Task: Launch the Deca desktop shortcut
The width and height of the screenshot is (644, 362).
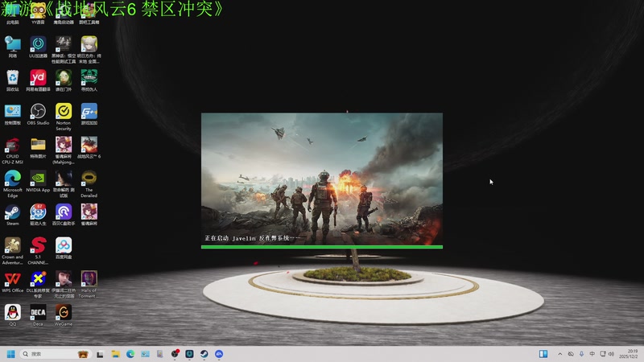Action: 38,315
